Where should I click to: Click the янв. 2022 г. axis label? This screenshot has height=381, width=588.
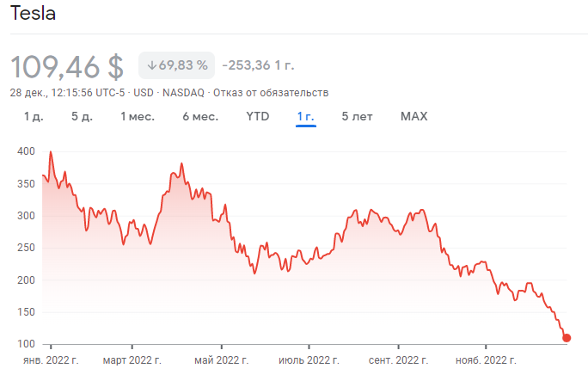coord(51,360)
